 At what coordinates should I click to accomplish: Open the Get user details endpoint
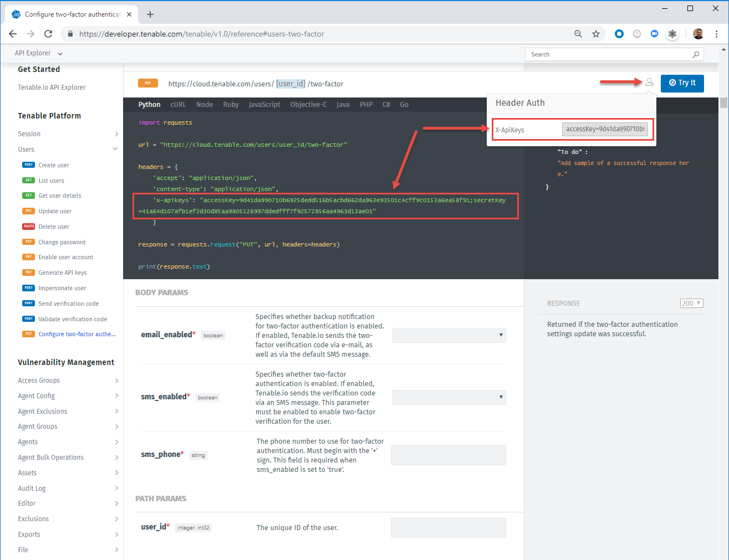[59, 196]
